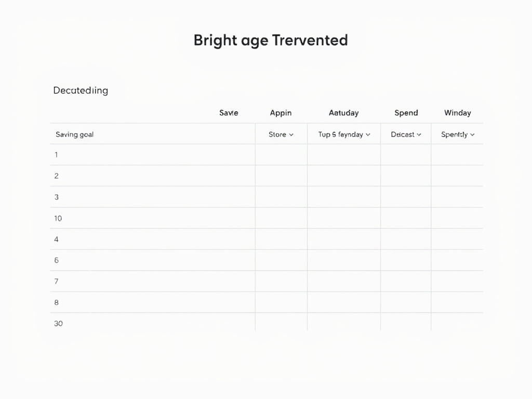Image resolution: width=532 pixels, height=399 pixels.
Task: Click the Appin column header
Action: [x=281, y=113]
